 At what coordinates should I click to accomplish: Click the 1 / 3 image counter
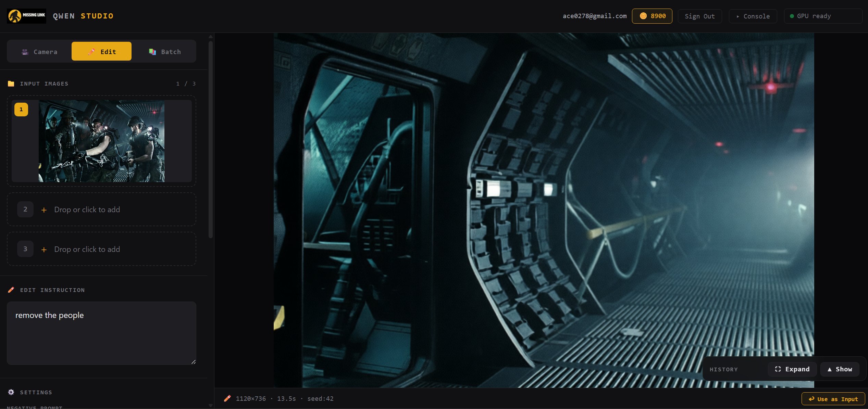186,84
